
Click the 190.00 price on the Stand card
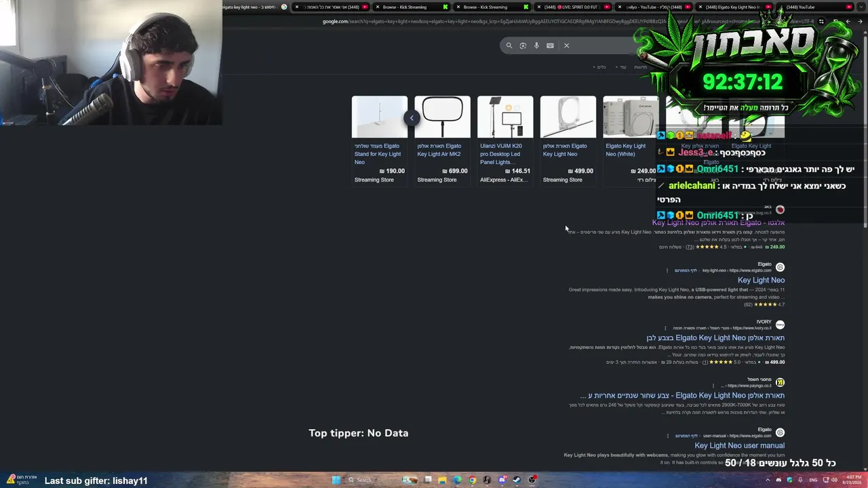(x=393, y=171)
